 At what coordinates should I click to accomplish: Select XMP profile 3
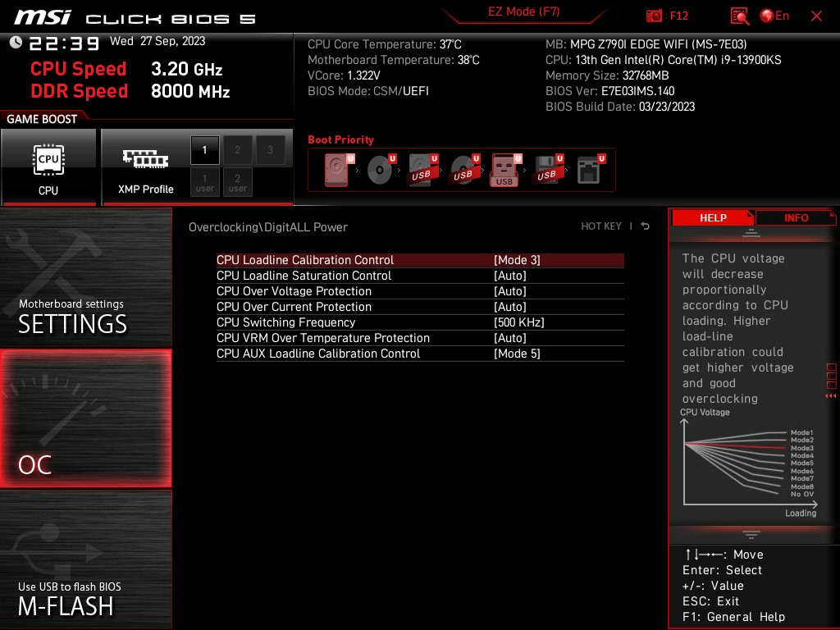coord(270,150)
